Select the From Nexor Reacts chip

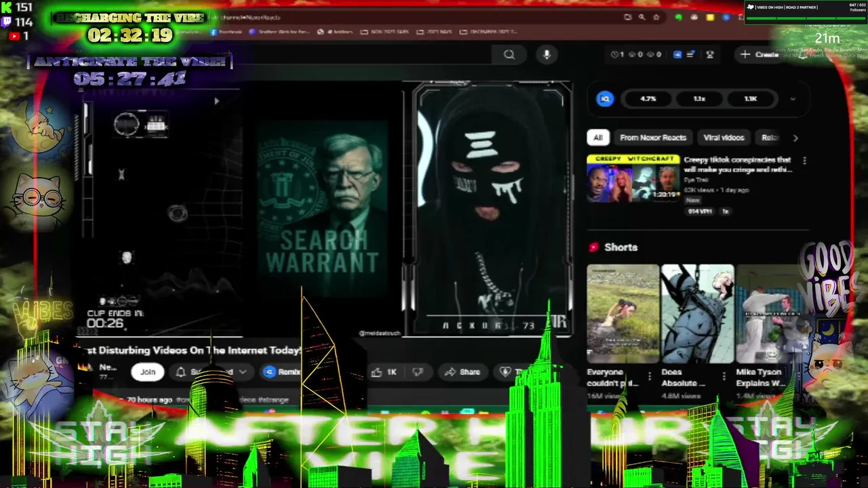653,138
